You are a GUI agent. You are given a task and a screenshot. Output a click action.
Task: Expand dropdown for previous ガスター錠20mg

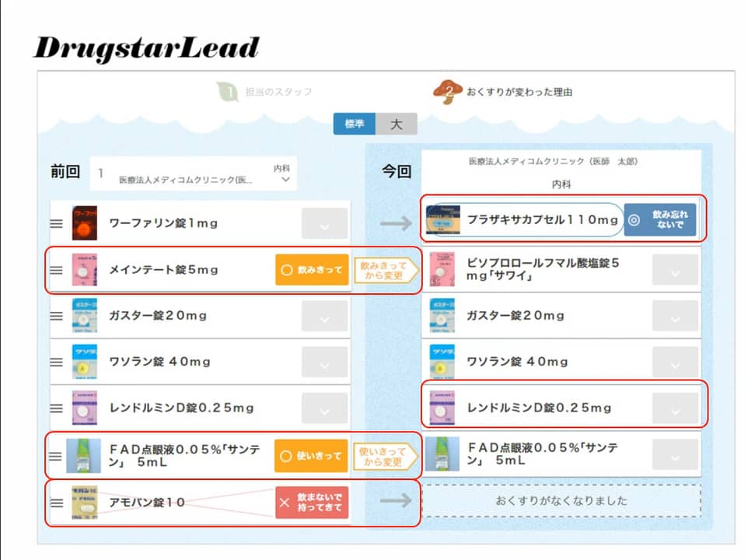pos(324,316)
